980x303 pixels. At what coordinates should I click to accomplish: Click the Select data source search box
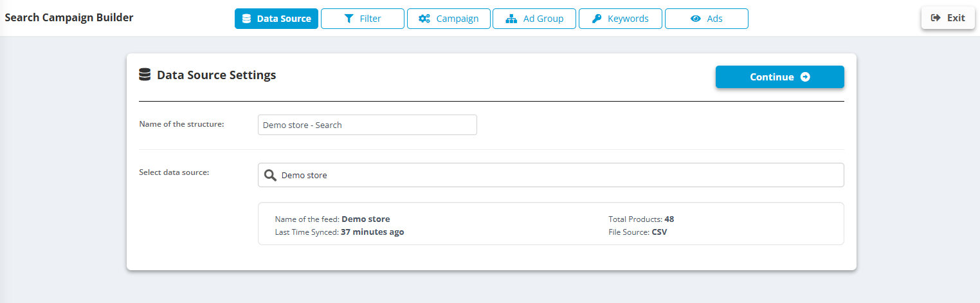(551, 175)
